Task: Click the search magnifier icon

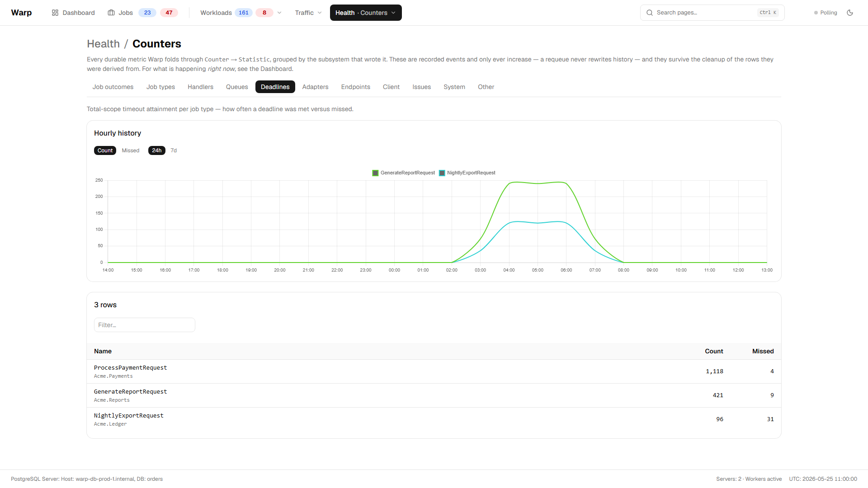Action: [650, 13]
